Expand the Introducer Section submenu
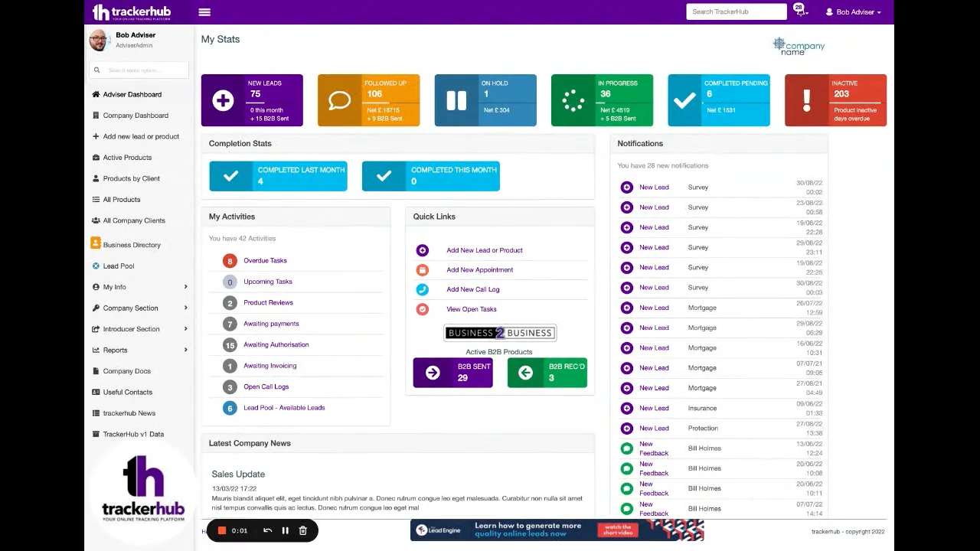 coord(185,329)
